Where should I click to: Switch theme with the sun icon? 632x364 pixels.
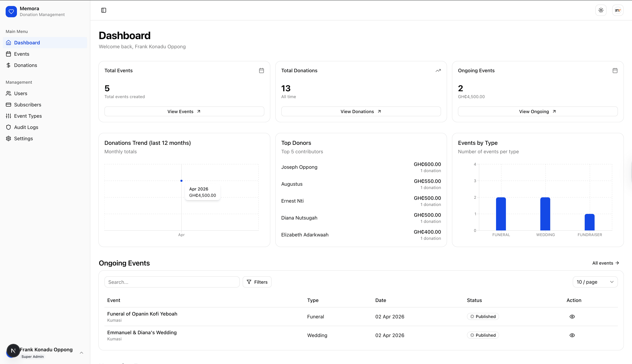(601, 10)
